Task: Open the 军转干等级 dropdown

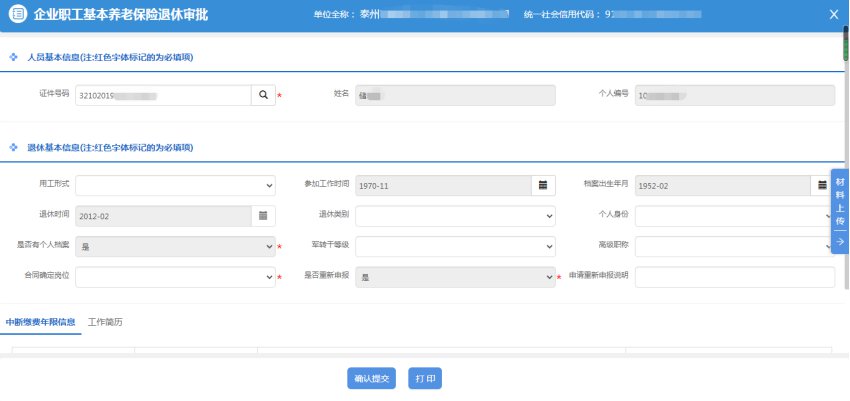Action: click(x=455, y=246)
